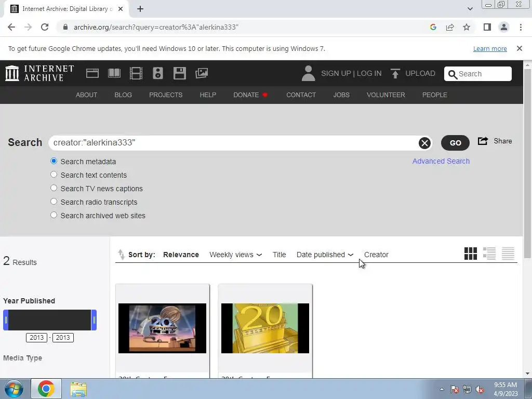Switch to extended list view
The image size is (532, 399).
pyautogui.click(x=489, y=254)
